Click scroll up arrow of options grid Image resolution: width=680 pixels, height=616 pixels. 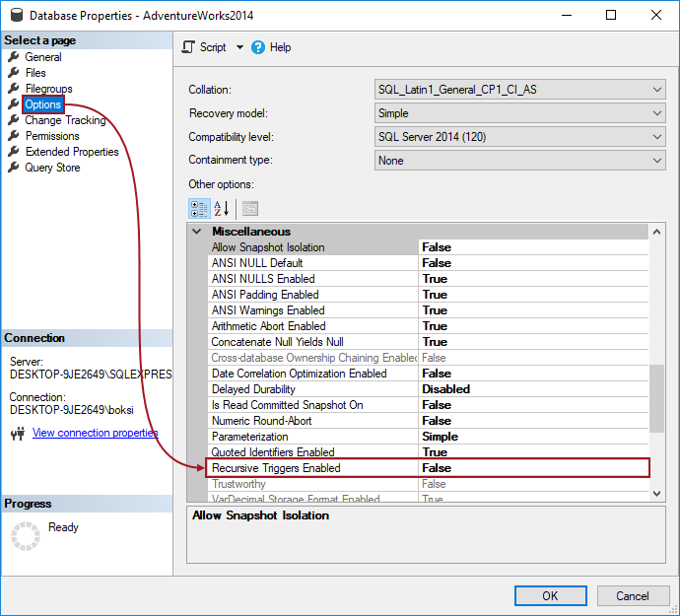[657, 232]
